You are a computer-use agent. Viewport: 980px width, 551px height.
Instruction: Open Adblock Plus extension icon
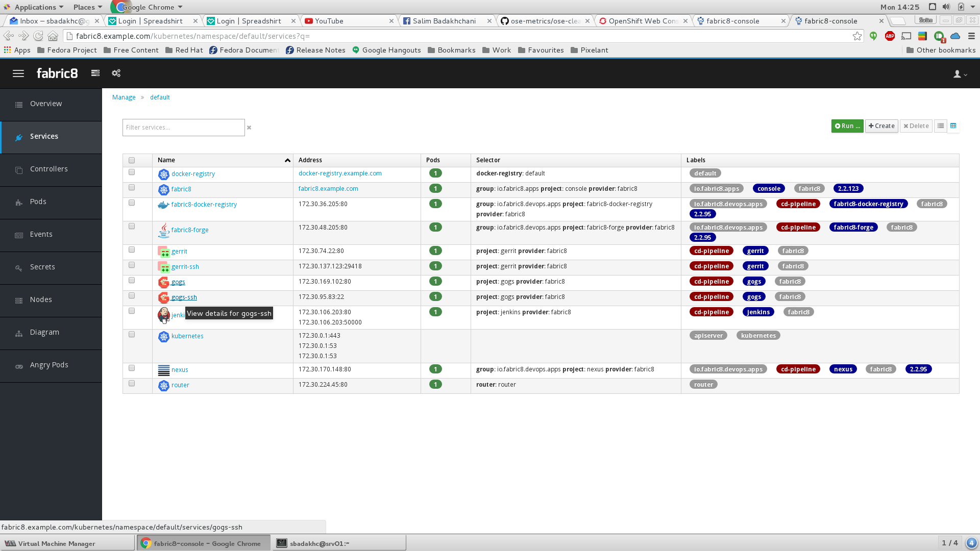click(890, 36)
